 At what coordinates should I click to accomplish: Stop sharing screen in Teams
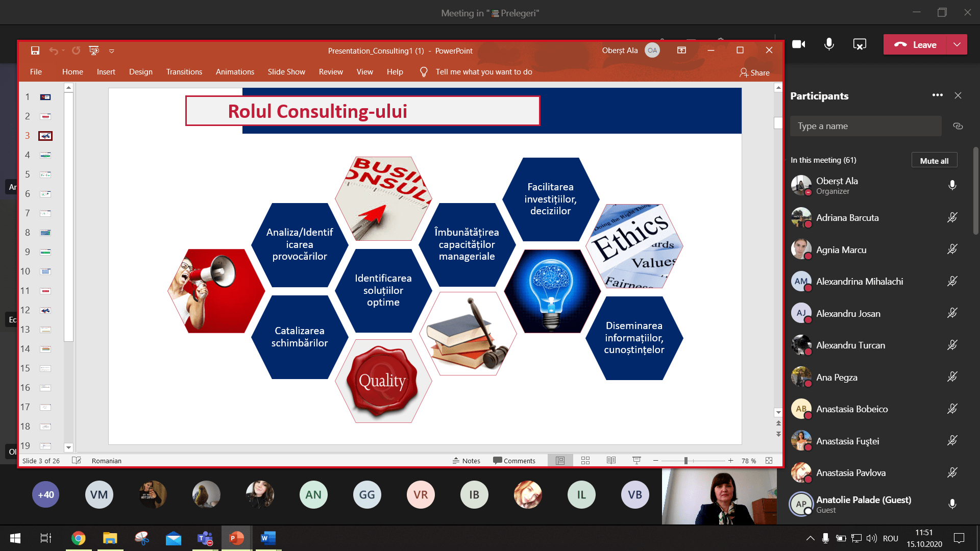pos(860,44)
